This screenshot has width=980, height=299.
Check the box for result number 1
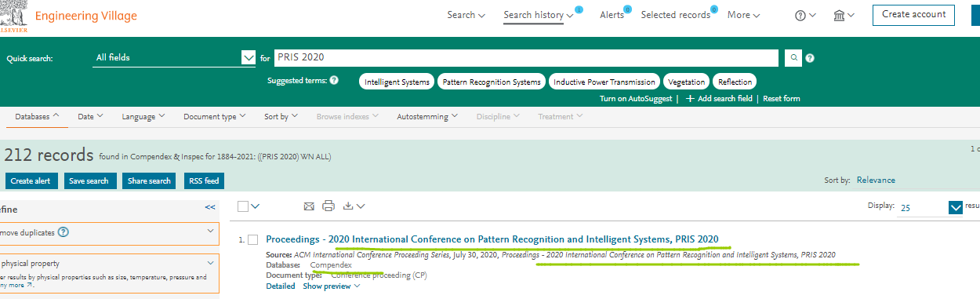pyautogui.click(x=252, y=239)
